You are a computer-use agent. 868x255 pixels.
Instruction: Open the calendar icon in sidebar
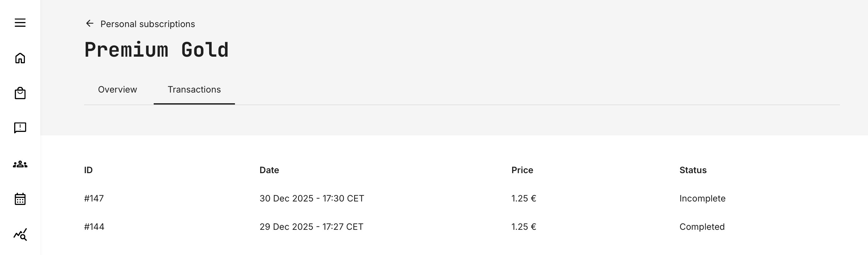[x=20, y=199]
